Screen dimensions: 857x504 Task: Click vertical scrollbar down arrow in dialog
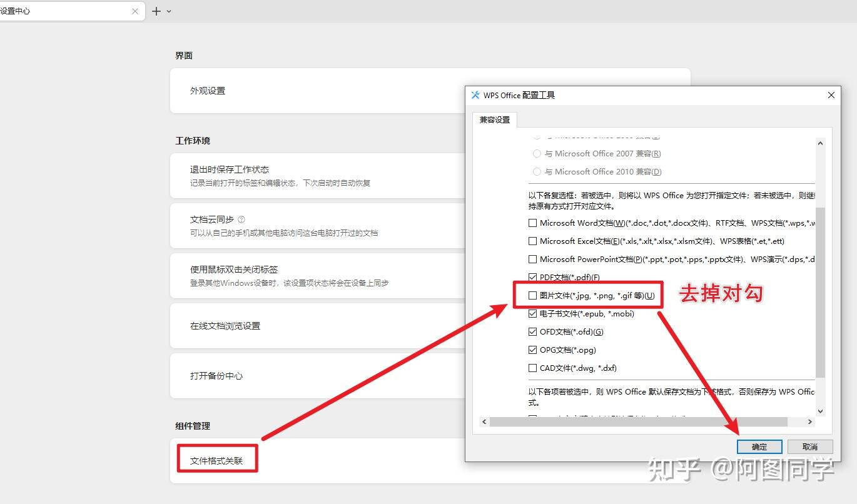point(821,411)
